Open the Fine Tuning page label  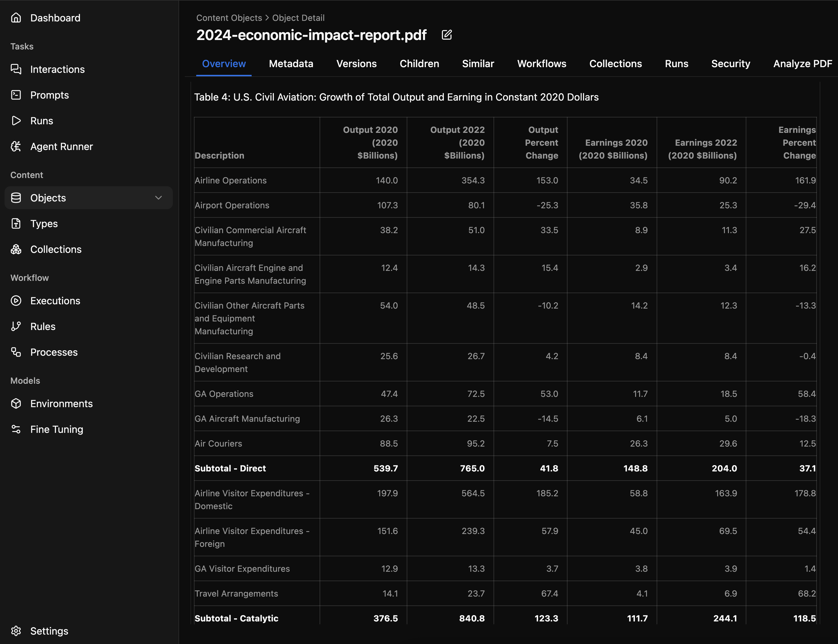click(57, 429)
